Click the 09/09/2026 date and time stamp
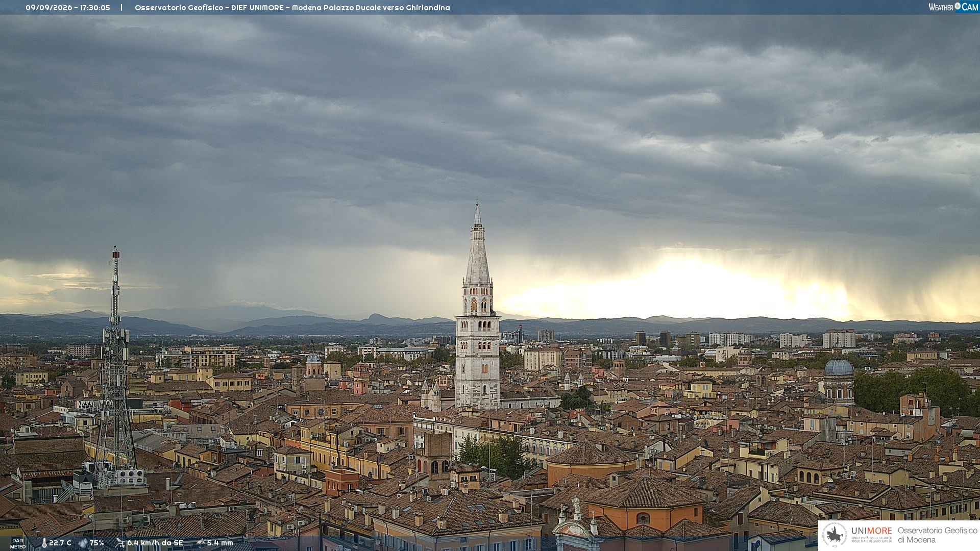The height and width of the screenshot is (551, 980). click(68, 8)
